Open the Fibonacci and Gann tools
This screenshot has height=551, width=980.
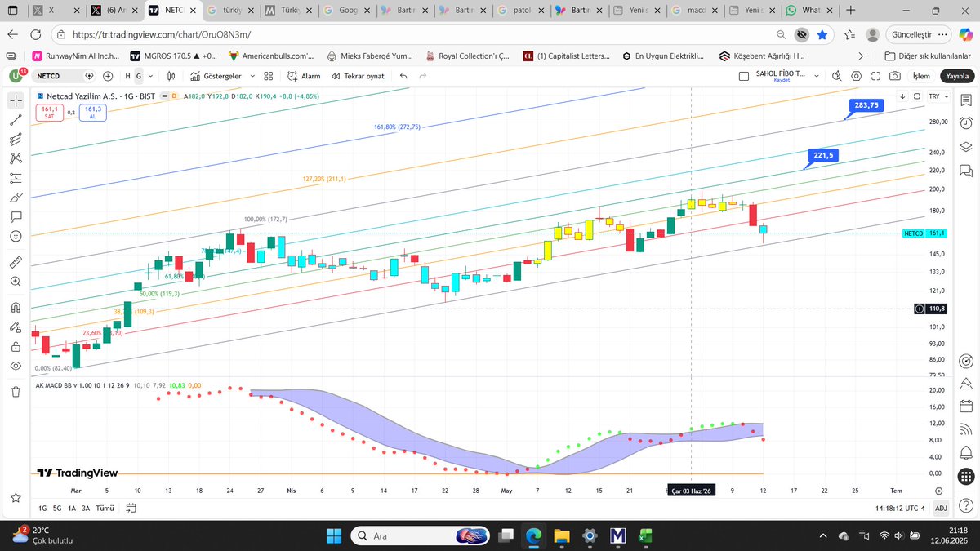click(x=16, y=140)
